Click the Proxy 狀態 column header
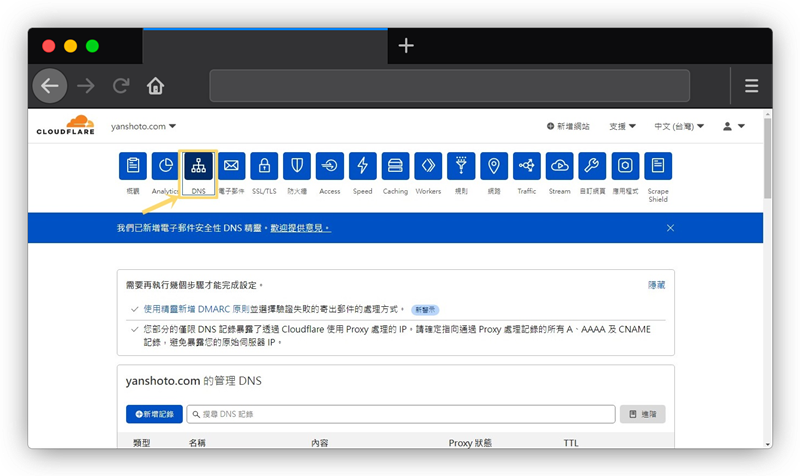This screenshot has height=476, width=800. tap(470, 443)
